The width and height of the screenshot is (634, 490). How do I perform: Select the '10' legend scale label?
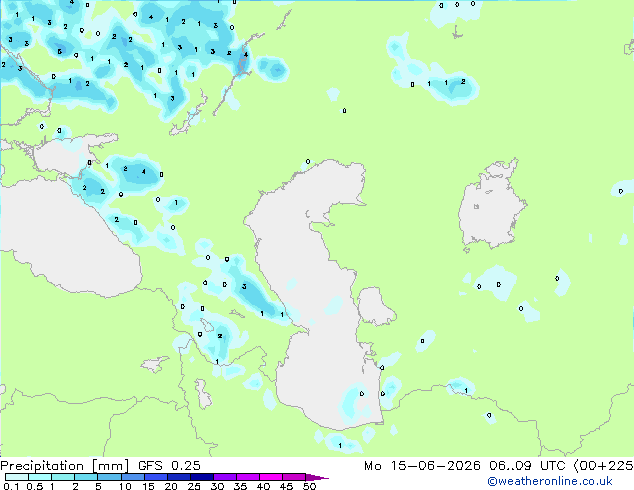coord(125,486)
